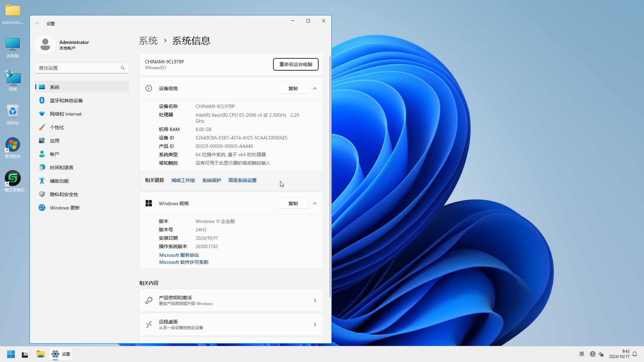Open the notification bell icon
The image size is (644, 362).
[x=635, y=354]
